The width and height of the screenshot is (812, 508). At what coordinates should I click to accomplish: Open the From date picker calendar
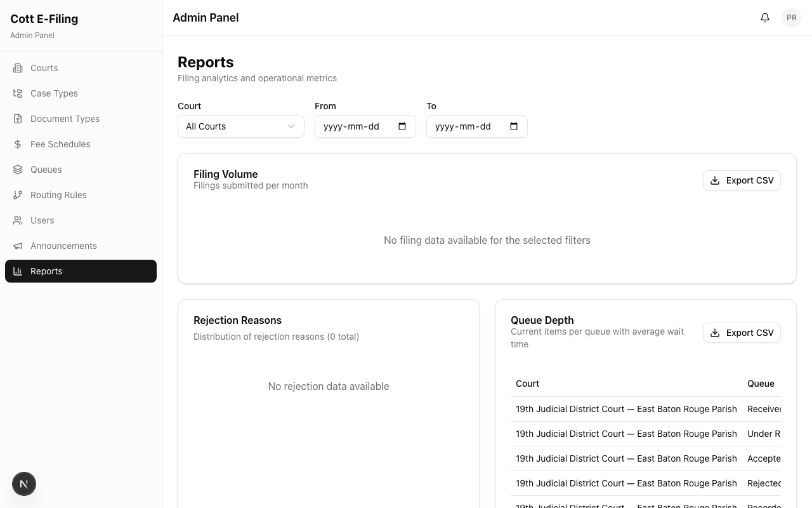point(402,126)
